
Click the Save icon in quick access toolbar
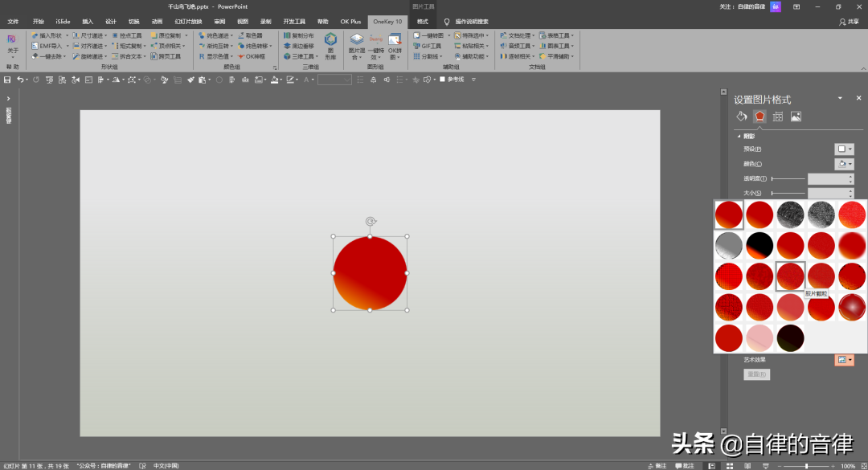tap(7, 80)
